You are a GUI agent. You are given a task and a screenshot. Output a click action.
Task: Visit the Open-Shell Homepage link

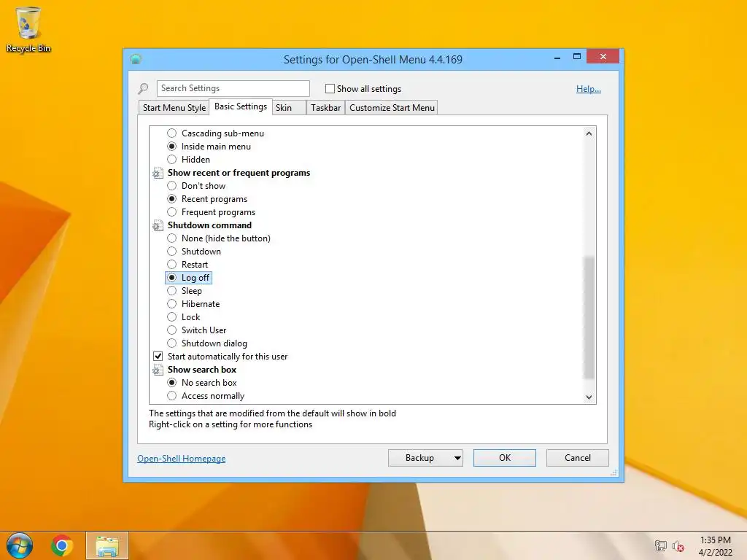[x=182, y=459]
